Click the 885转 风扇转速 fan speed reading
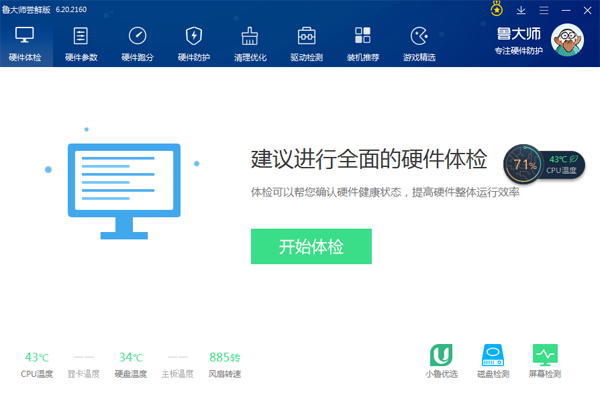This screenshot has height=399, width=600. click(225, 365)
